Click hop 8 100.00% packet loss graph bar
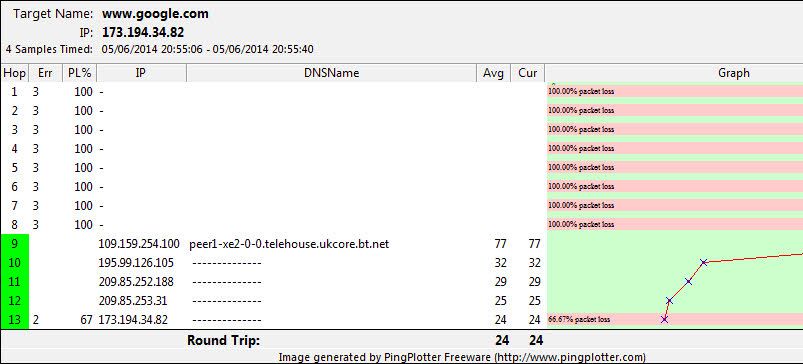 [675, 224]
